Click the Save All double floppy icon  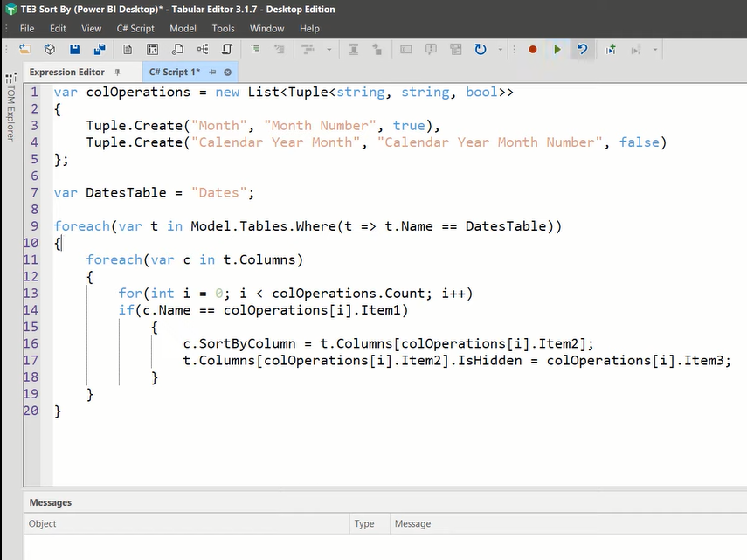100,50
